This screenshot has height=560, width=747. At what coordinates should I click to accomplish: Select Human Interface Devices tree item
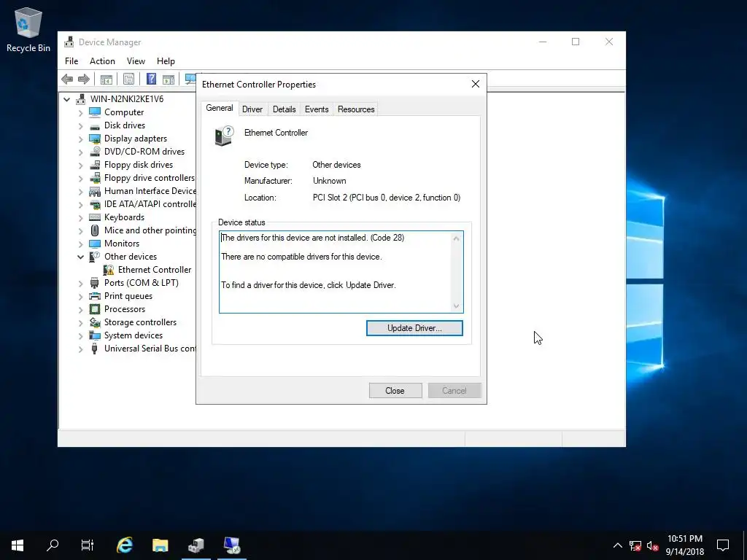[x=150, y=191]
